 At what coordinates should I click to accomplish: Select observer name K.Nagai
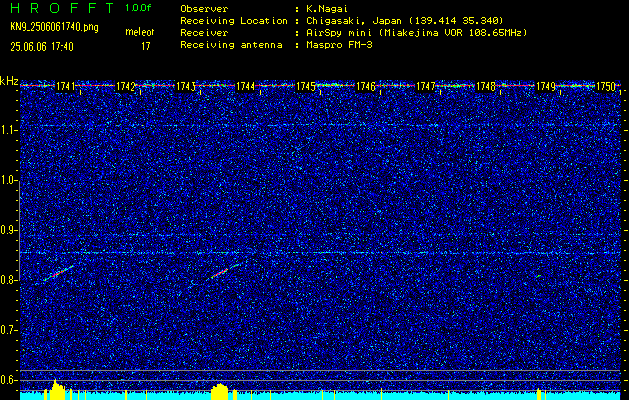click(326, 9)
